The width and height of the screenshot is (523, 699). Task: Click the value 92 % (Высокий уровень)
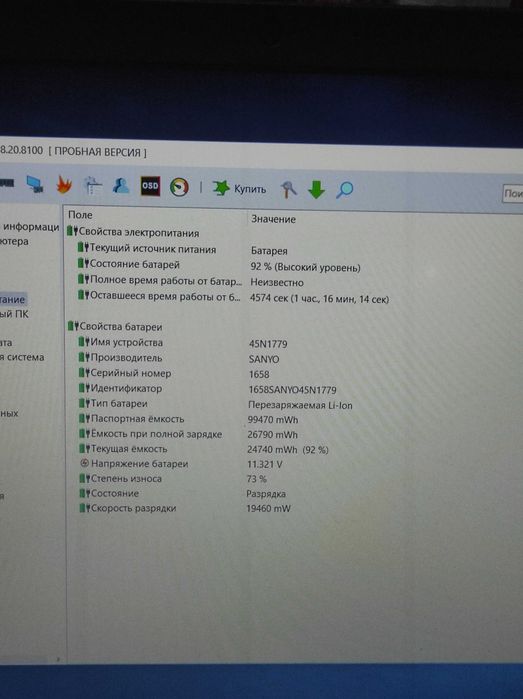[305, 267]
